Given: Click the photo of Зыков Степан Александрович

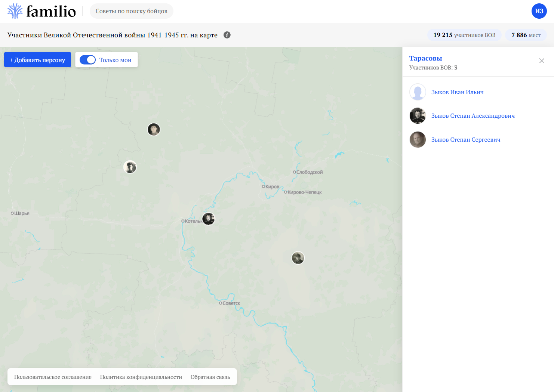Looking at the screenshot, I should [418, 116].
